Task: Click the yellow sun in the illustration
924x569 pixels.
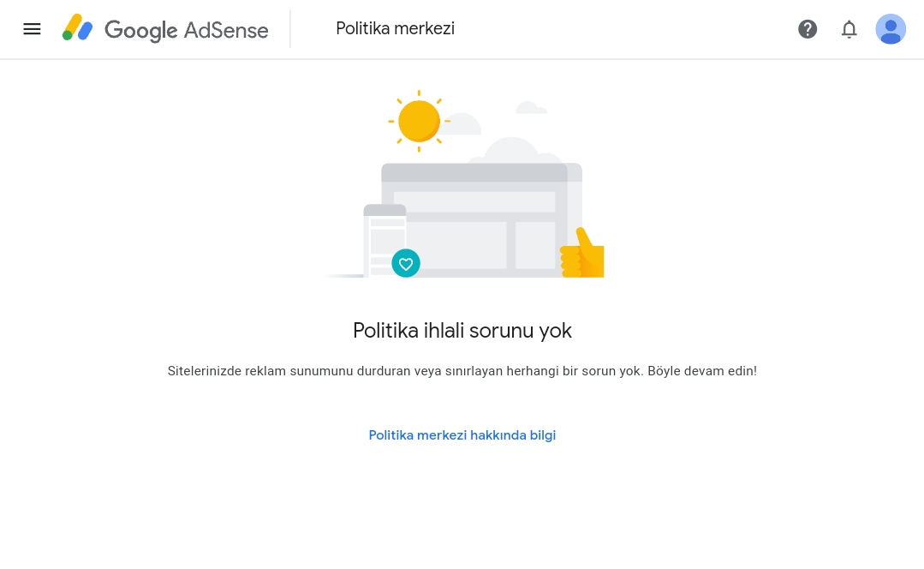Action: pos(419,121)
